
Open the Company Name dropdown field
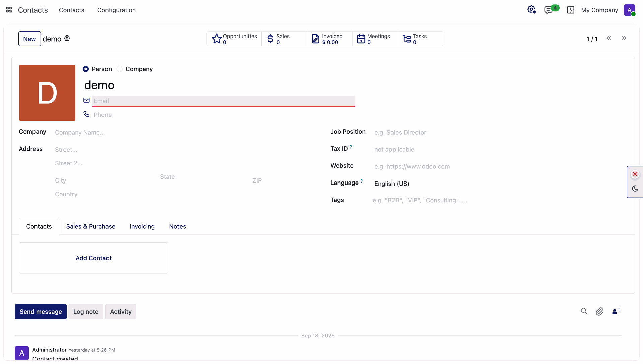pos(184,133)
